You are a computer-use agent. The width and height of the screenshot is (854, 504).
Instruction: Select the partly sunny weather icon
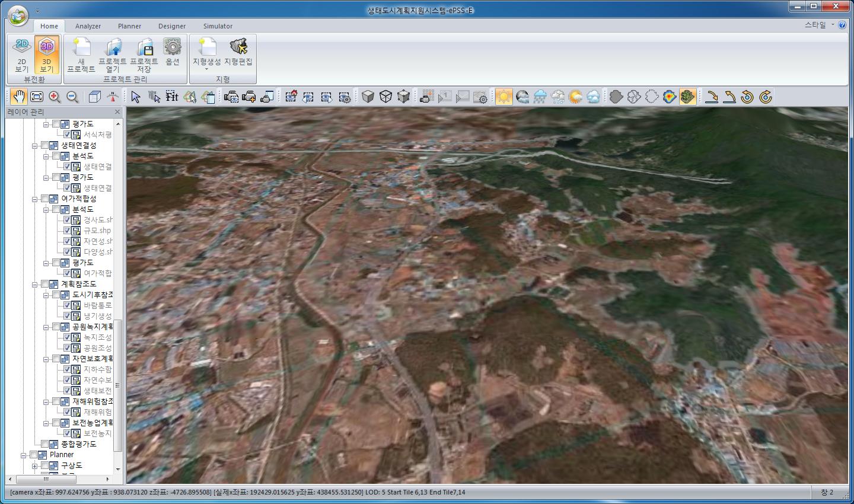pos(575,97)
